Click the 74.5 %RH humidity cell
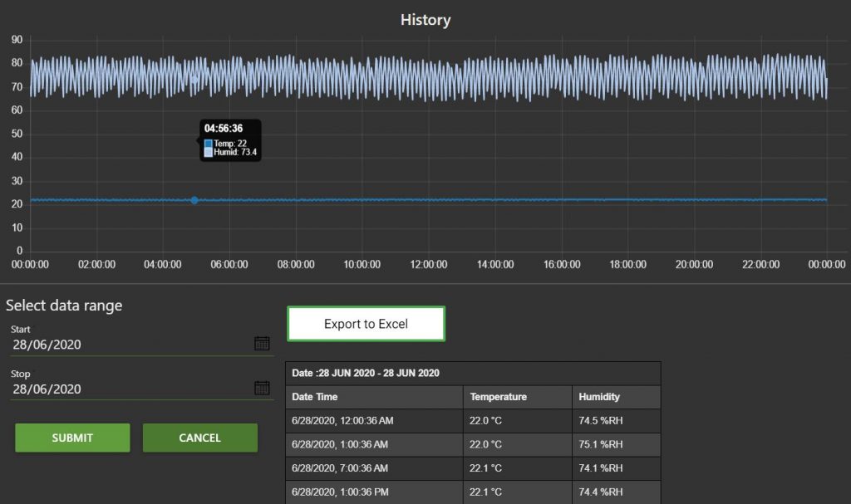 pyautogui.click(x=617, y=420)
